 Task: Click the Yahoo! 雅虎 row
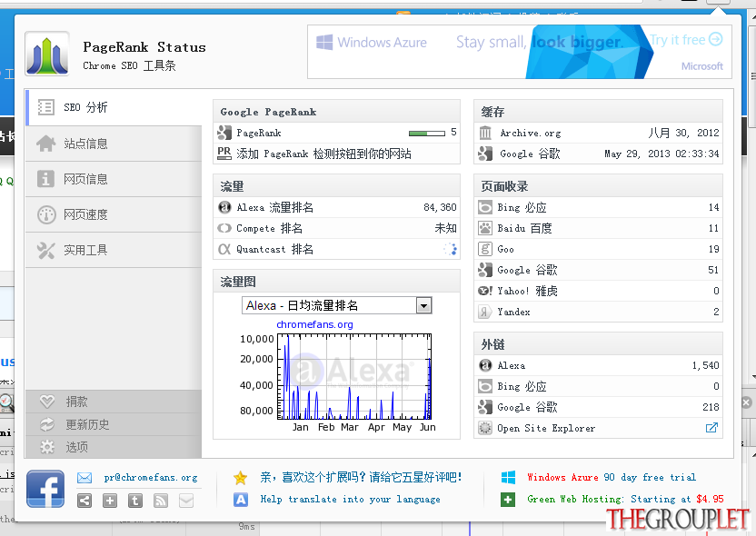point(598,291)
